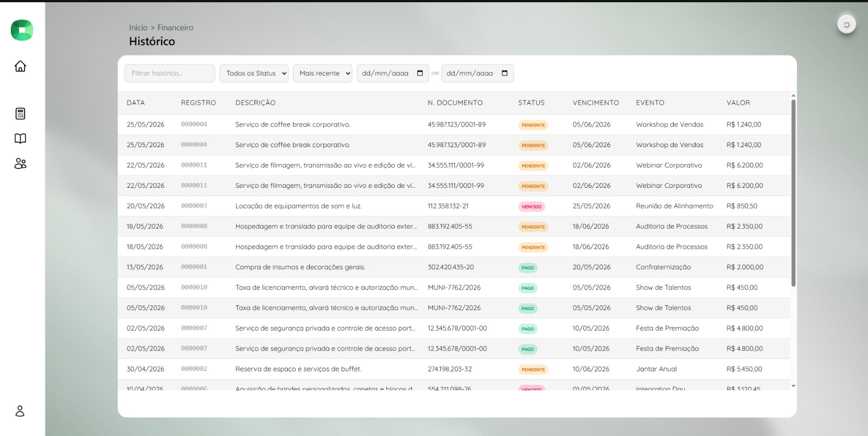Go to Inicio breadcrumb link
This screenshot has width=868, height=436.
tap(138, 28)
